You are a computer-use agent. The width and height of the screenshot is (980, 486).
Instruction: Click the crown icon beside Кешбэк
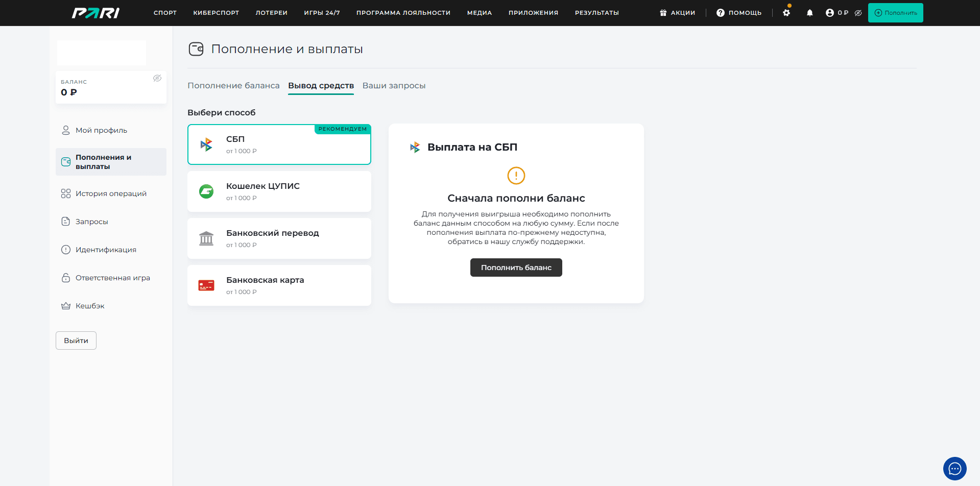(66, 306)
